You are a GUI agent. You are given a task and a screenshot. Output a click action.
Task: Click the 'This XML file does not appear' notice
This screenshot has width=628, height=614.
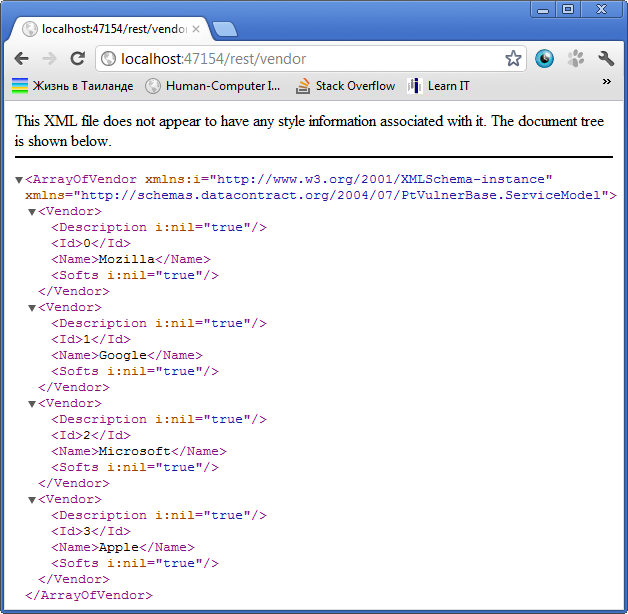click(309, 131)
